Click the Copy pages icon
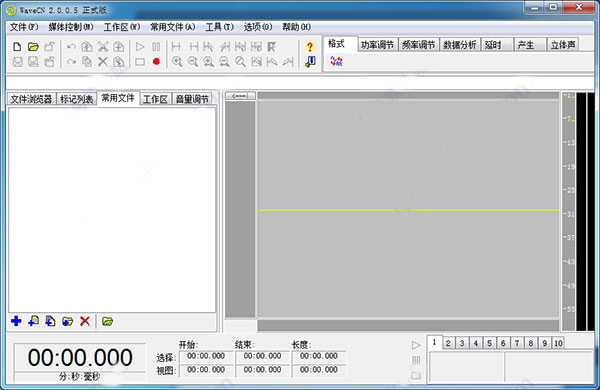The image size is (600, 390). (87, 61)
